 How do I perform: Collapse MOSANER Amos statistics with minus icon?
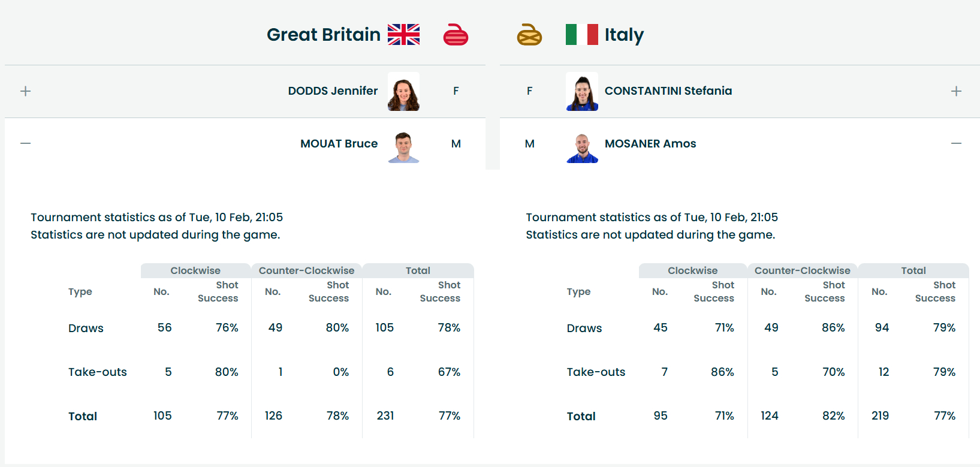tap(956, 143)
